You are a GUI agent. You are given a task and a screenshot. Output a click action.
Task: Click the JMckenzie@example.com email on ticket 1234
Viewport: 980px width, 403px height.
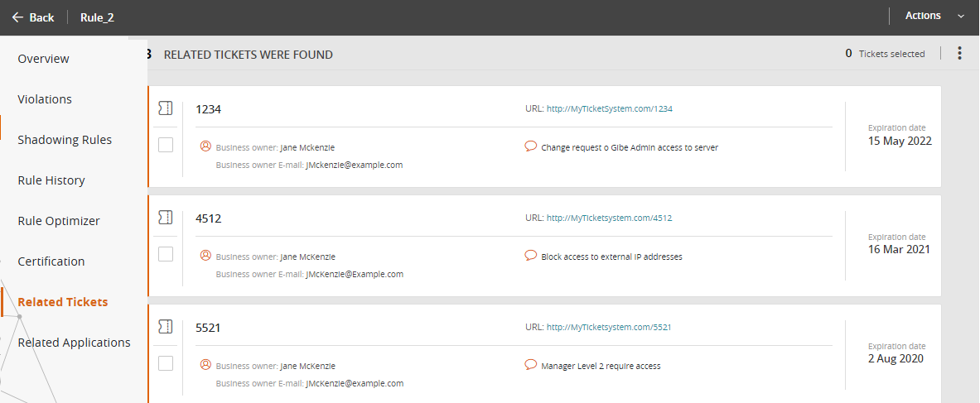coord(354,165)
